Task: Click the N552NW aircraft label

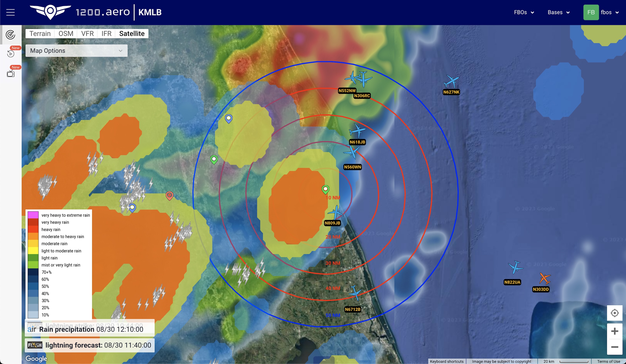Action: tap(347, 91)
